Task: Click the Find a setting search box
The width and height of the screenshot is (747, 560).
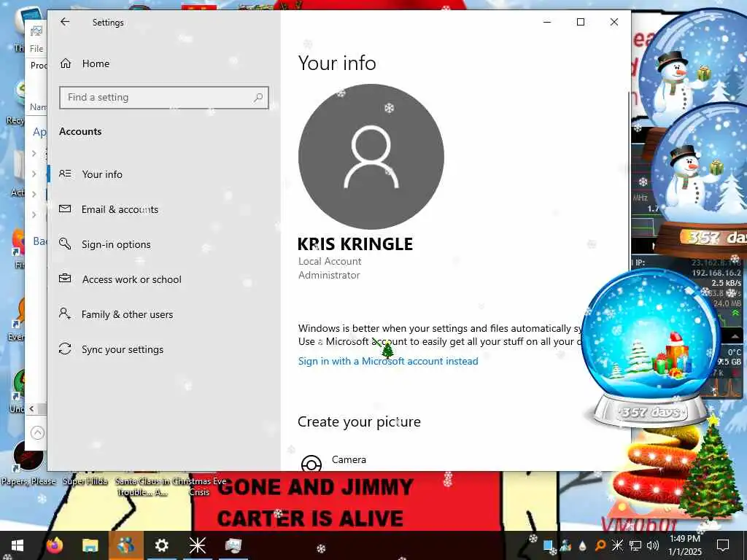Action: tap(164, 98)
